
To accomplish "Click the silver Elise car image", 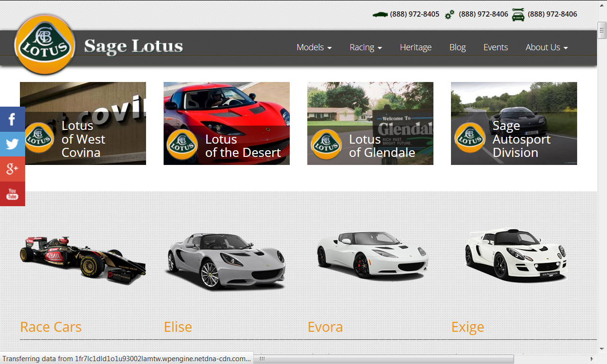I will [x=227, y=261].
